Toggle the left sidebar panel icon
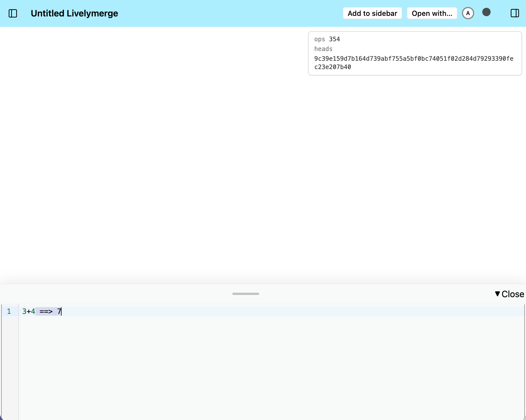The width and height of the screenshot is (526, 420). pyautogui.click(x=13, y=13)
